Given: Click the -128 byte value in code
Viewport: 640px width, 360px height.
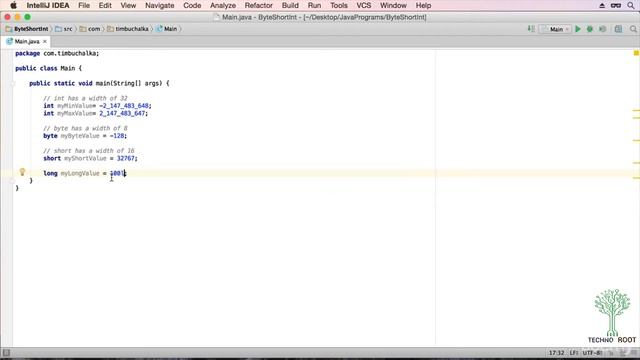Looking at the screenshot, I should (x=117, y=136).
